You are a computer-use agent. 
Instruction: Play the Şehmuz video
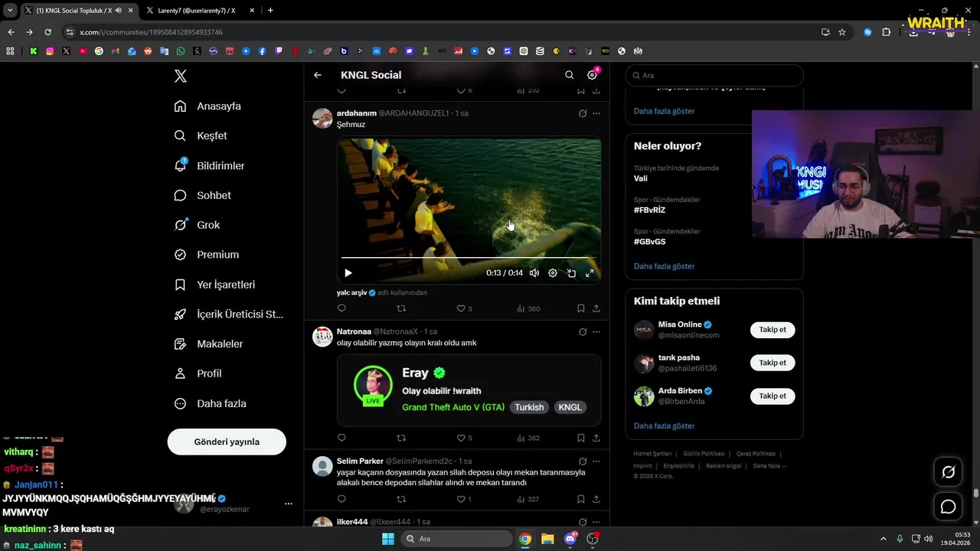click(348, 273)
